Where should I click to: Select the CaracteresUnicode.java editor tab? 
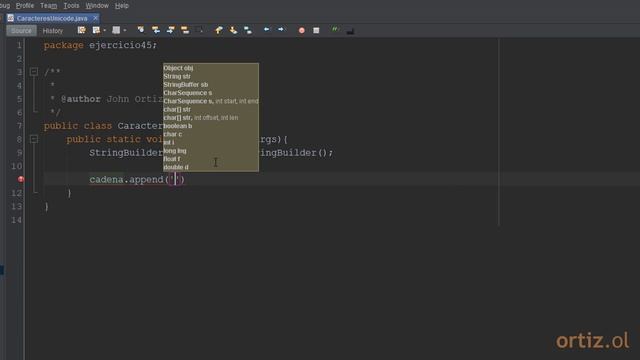click(x=52, y=18)
